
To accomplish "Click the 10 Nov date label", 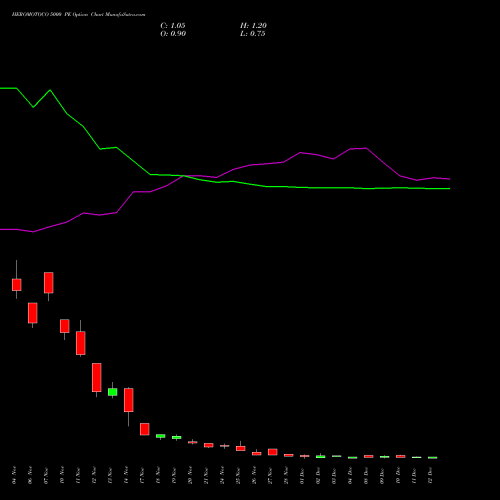I will (x=62, y=475).
